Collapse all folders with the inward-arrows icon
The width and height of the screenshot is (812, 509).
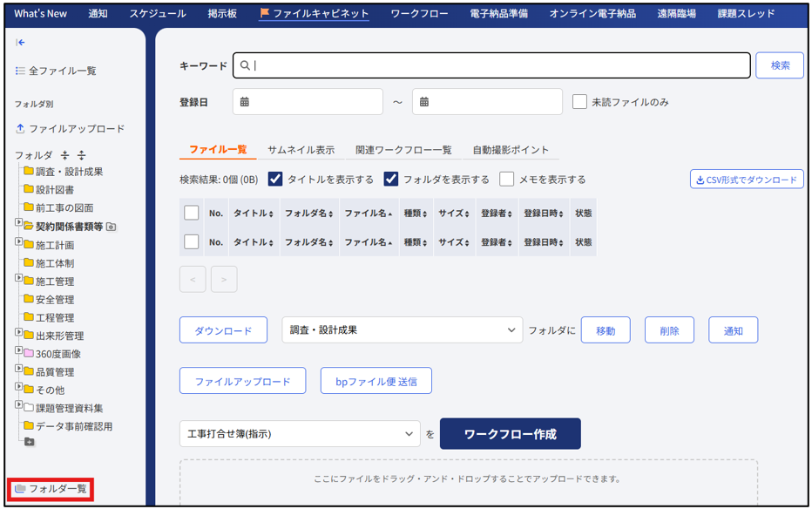pyautogui.click(x=64, y=155)
